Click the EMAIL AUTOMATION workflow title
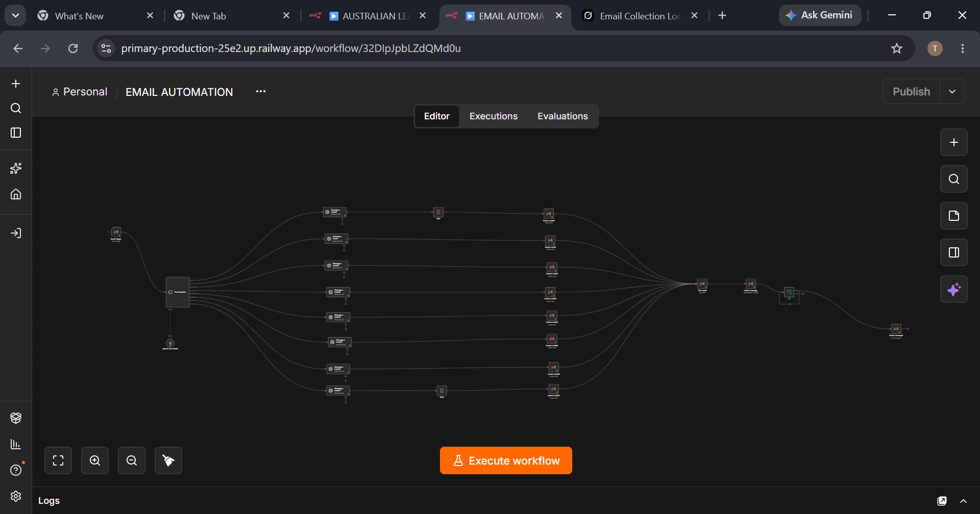The width and height of the screenshot is (980, 514). pos(179,92)
